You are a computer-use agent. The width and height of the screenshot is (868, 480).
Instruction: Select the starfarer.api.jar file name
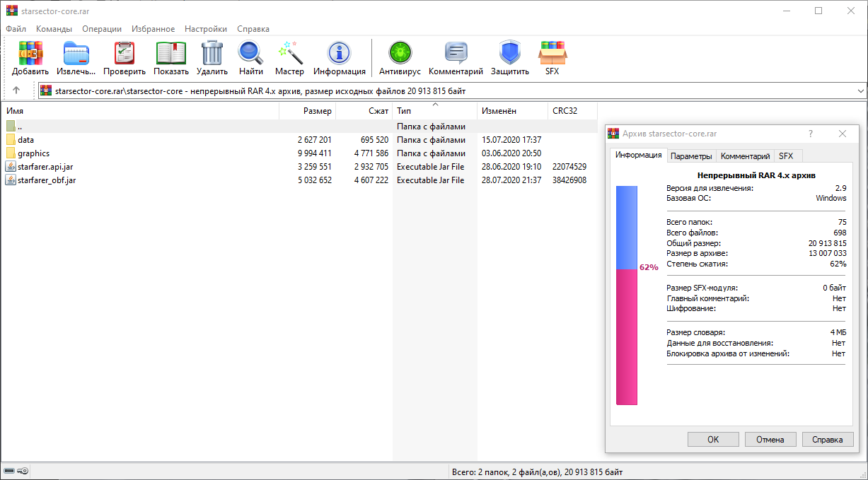(47, 167)
